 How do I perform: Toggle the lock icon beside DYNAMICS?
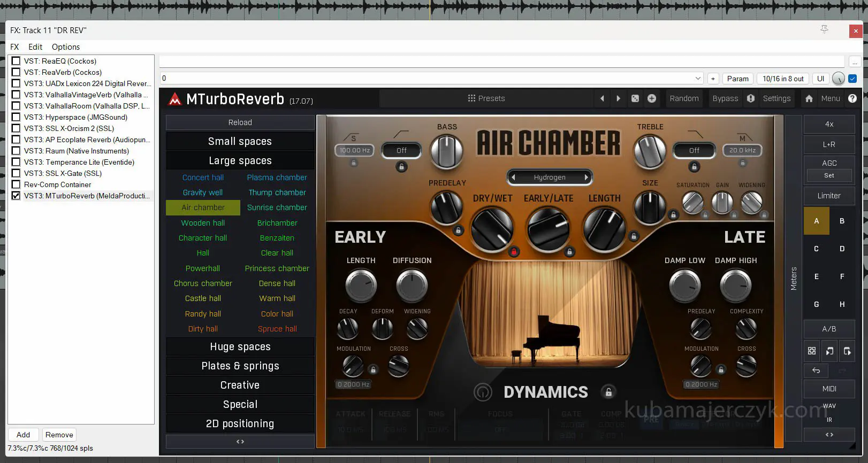tap(608, 392)
